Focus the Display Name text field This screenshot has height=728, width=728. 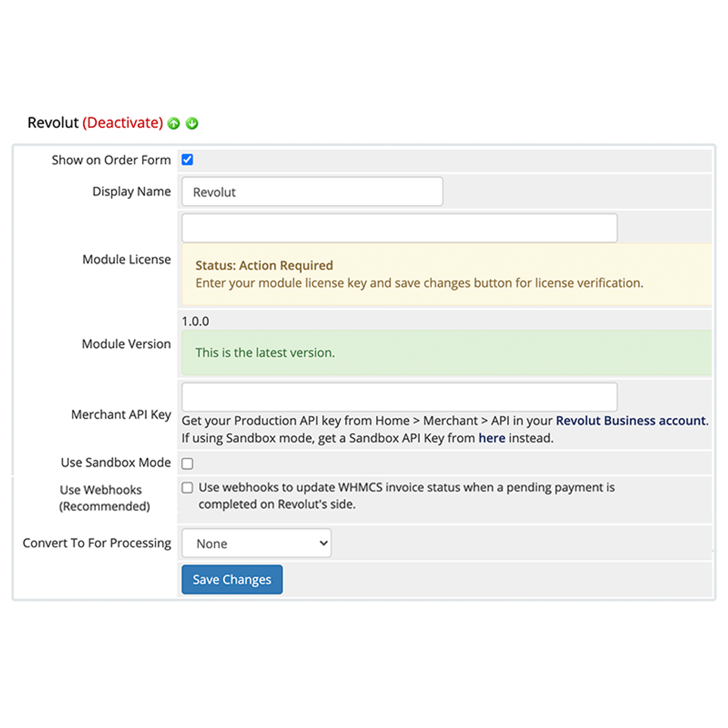[x=312, y=192]
